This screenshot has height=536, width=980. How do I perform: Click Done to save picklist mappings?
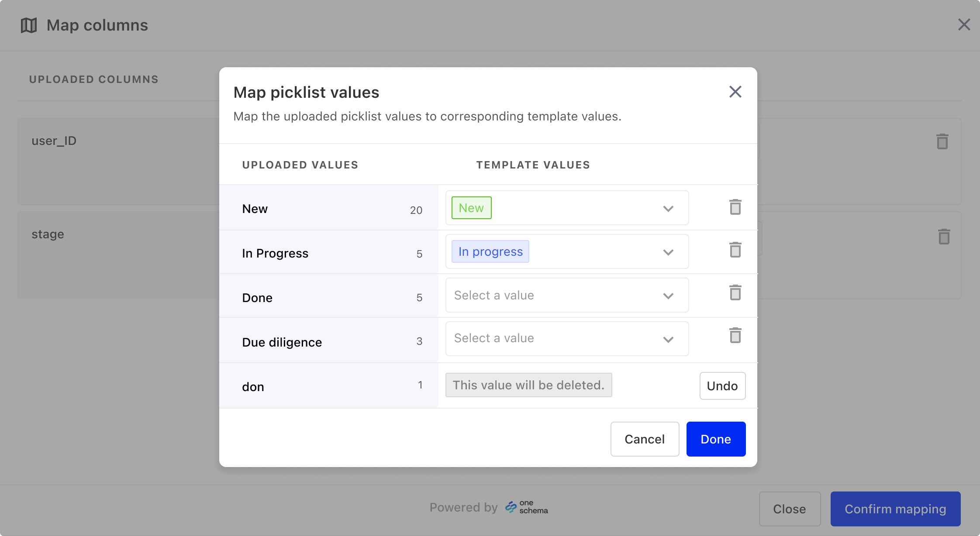tap(715, 439)
